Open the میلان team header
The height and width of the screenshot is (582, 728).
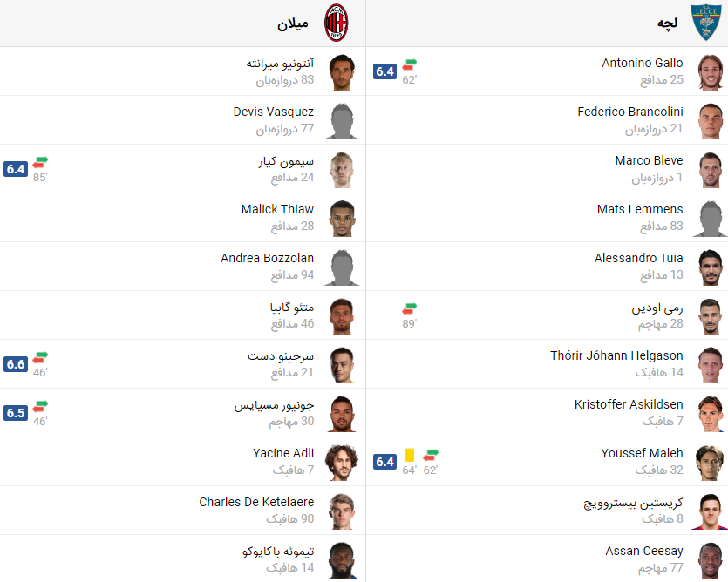(x=293, y=24)
